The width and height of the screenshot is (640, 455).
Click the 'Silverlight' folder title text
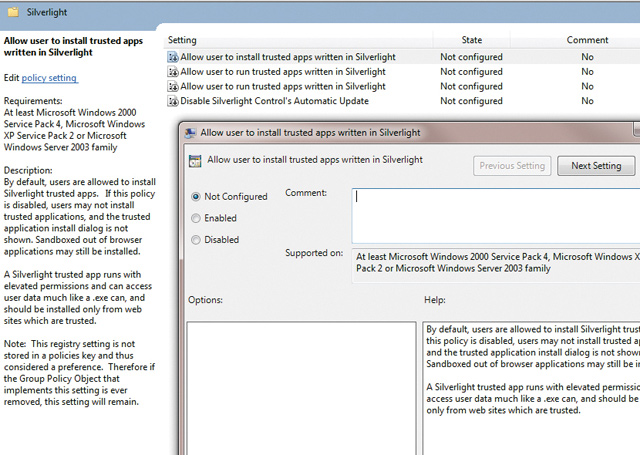pos(47,12)
